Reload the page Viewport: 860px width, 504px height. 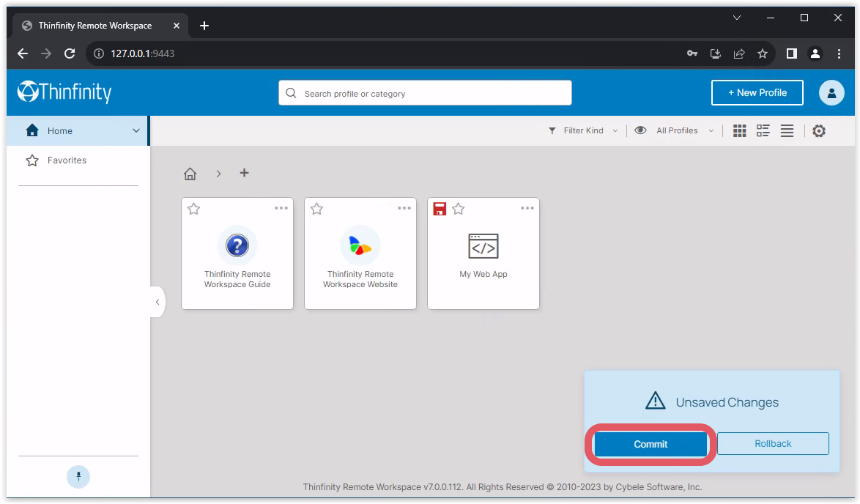tap(70, 53)
